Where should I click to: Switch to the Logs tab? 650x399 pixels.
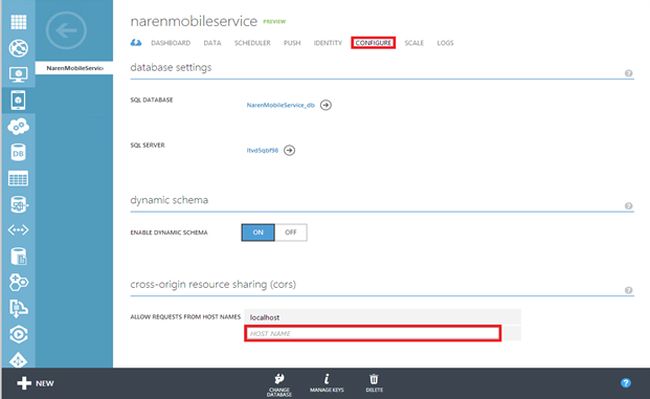445,43
